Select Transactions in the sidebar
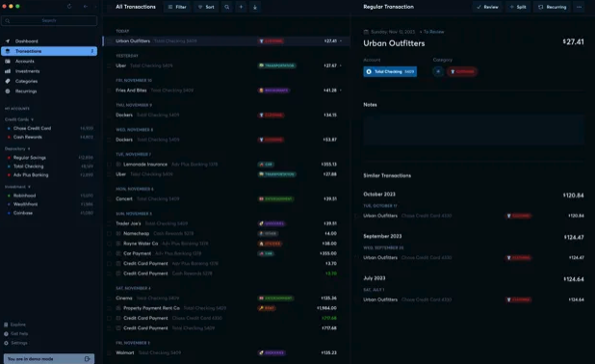The width and height of the screenshot is (595, 364). tap(49, 51)
